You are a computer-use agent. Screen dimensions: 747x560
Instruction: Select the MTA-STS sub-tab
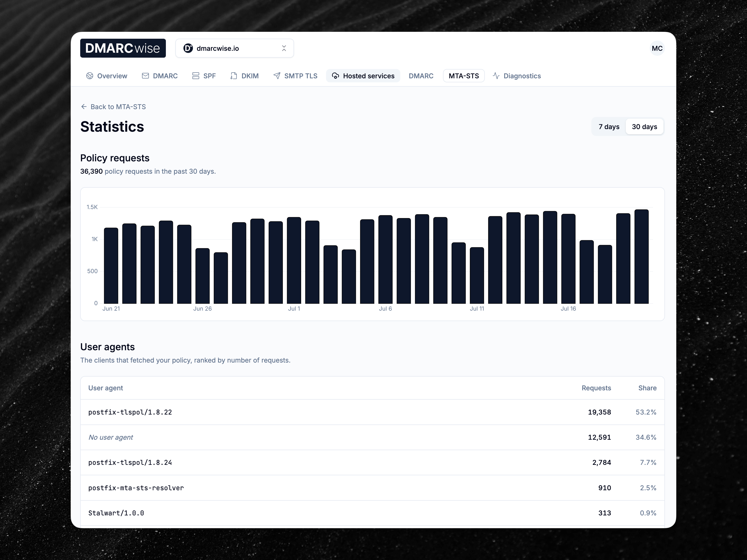click(x=464, y=76)
